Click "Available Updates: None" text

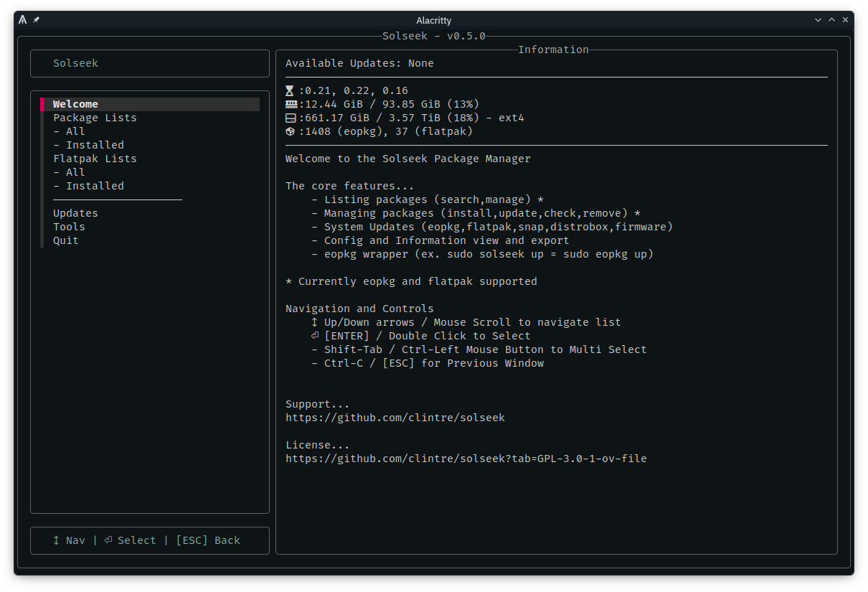point(359,63)
